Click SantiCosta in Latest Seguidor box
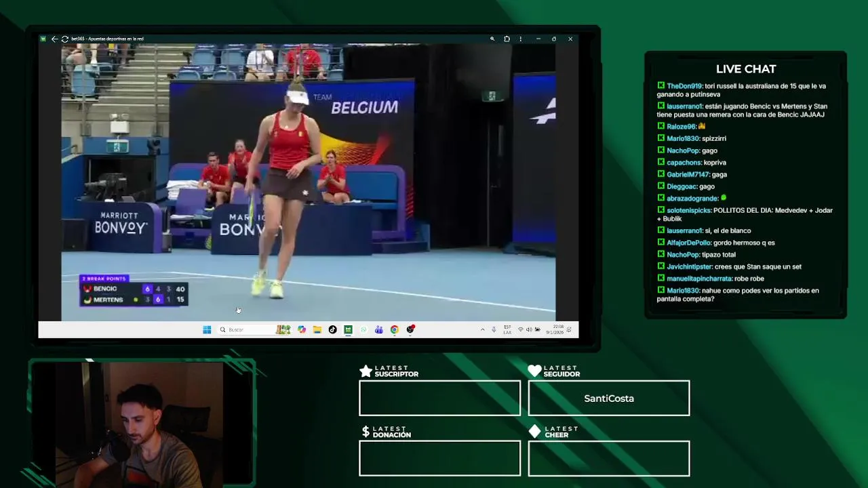The width and height of the screenshot is (868, 488). pyautogui.click(x=609, y=399)
